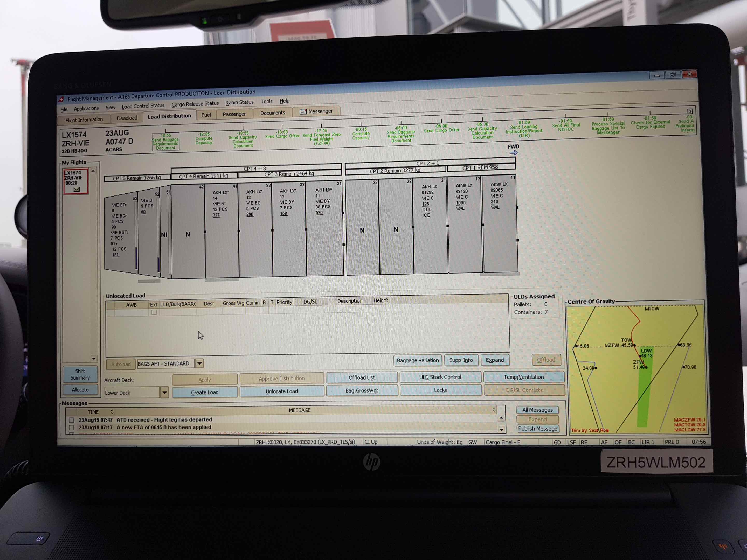
Task: Click the Gross Wg column header
Action: coord(233,303)
